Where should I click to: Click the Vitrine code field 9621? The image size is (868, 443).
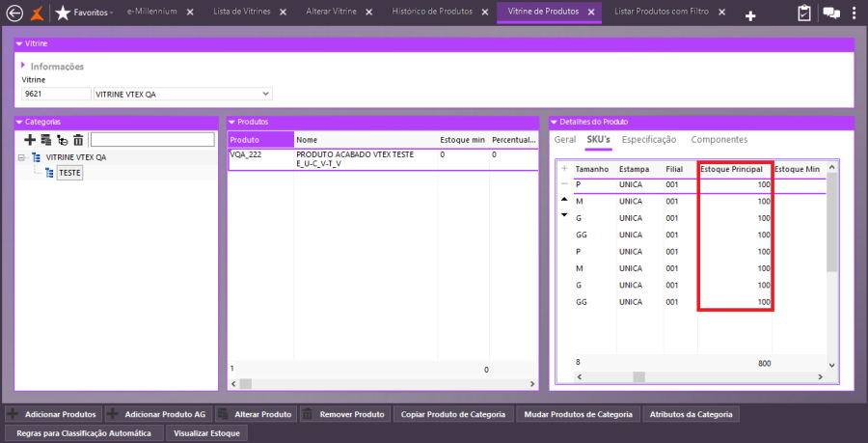pyautogui.click(x=56, y=95)
